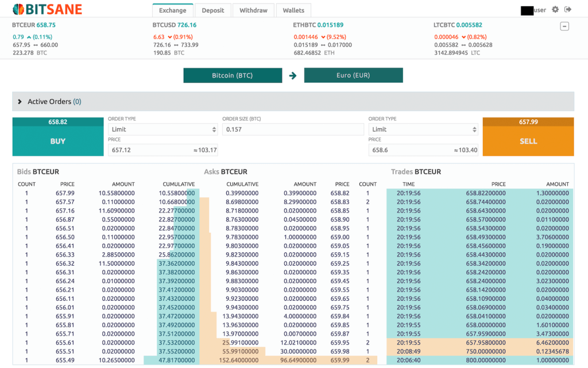Open the sell-side Order Type dropdown
This screenshot has width=588, height=368.
pyautogui.click(x=423, y=129)
